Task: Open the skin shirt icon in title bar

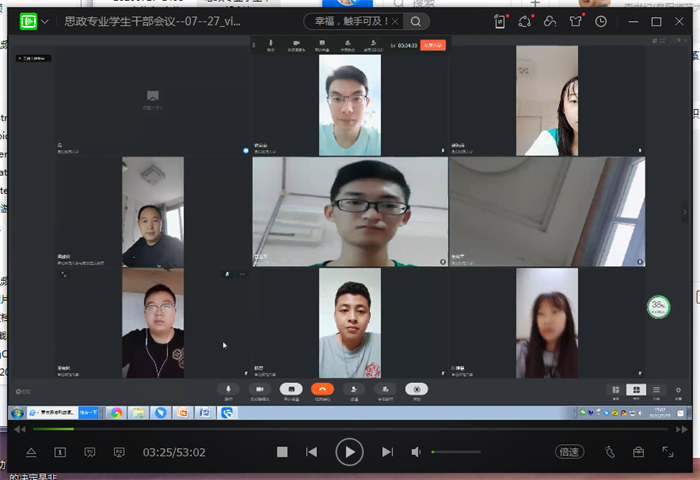Action: 575,21
